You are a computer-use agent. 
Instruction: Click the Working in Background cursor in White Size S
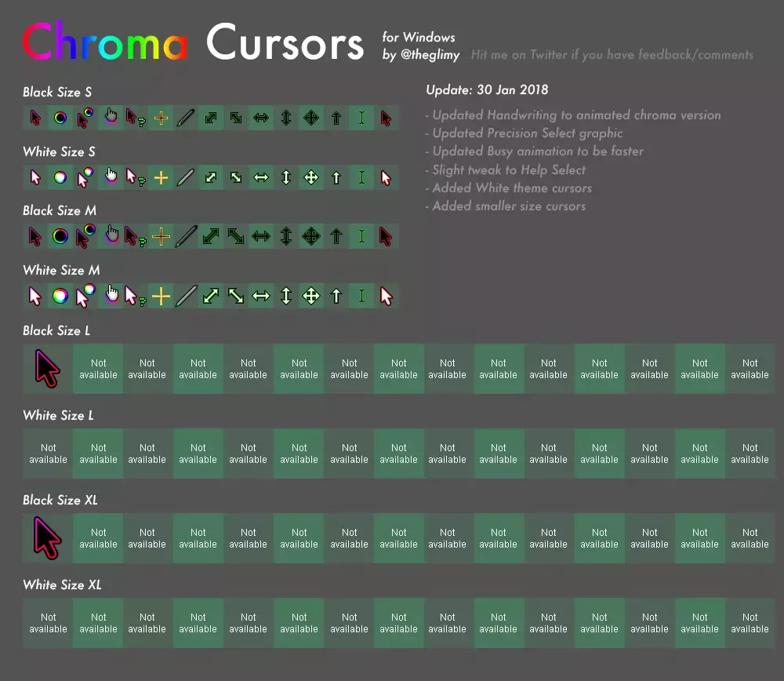85,177
